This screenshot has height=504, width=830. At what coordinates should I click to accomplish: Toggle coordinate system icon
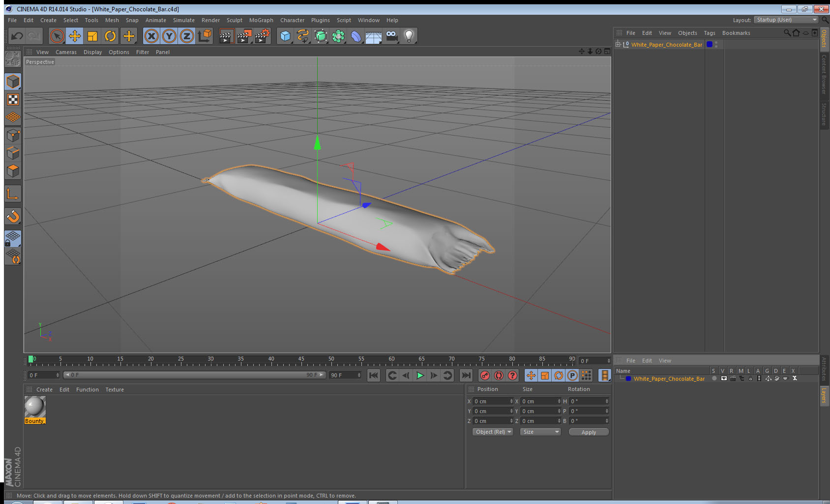tap(205, 36)
